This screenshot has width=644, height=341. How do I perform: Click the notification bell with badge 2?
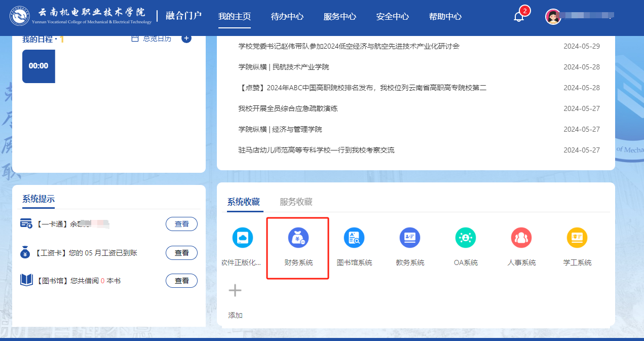[519, 17]
